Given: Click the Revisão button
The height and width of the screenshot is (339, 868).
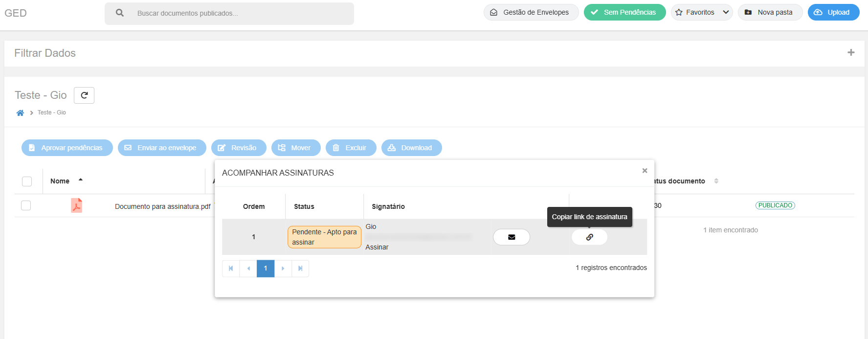Looking at the screenshot, I should pyautogui.click(x=239, y=148).
